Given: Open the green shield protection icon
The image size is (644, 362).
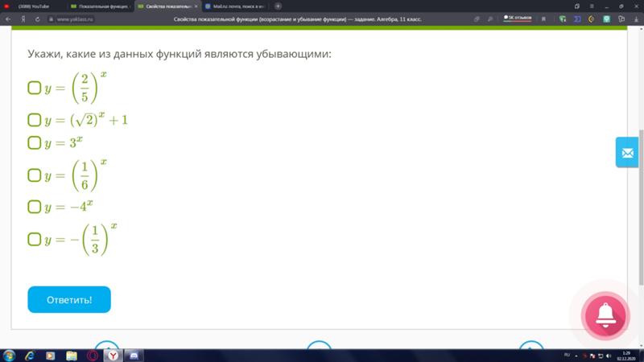Looking at the screenshot, I should click(x=563, y=19).
